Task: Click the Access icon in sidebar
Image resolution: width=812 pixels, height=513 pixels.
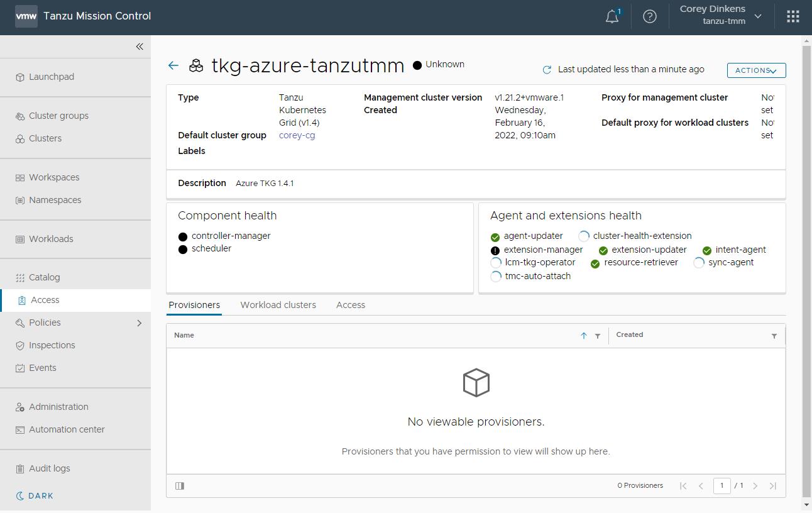Action: [22, 301]
